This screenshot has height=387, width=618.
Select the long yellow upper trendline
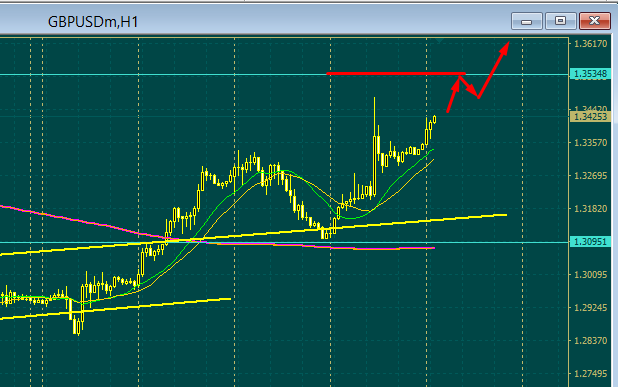[253, 234]
